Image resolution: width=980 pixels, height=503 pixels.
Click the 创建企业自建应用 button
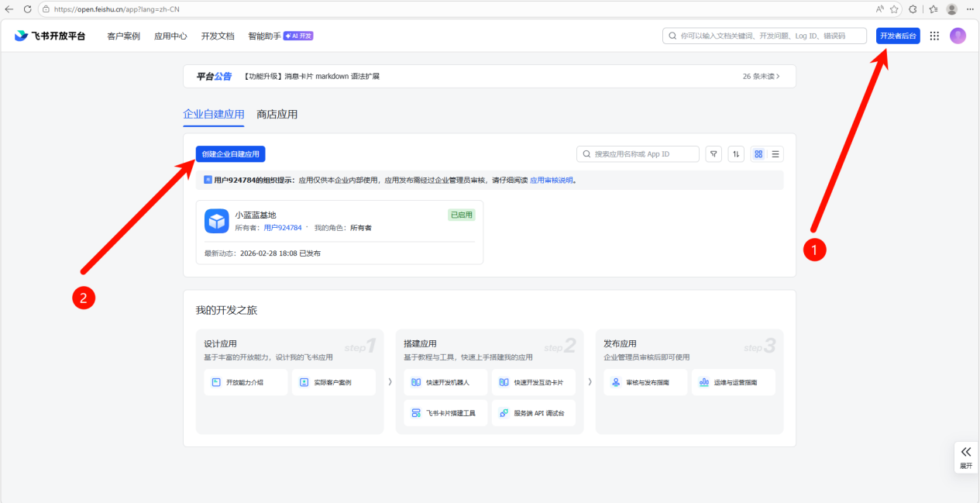coord(230,153)
